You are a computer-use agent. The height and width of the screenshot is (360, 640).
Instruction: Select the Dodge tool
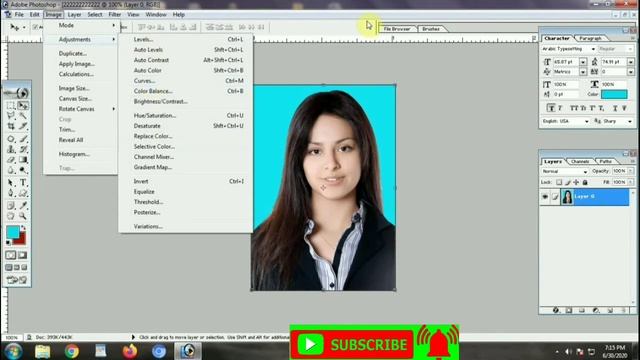(x=23, y=170)
